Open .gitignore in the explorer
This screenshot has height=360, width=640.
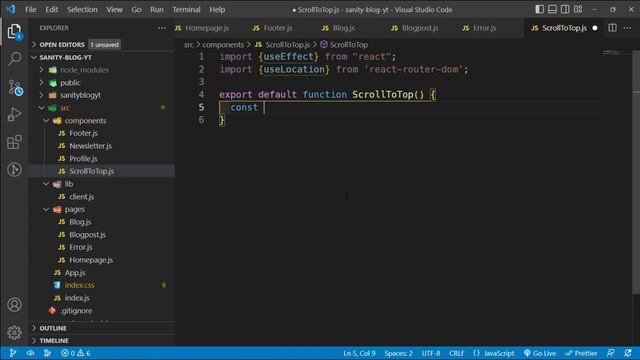click(x=102, y=310)
